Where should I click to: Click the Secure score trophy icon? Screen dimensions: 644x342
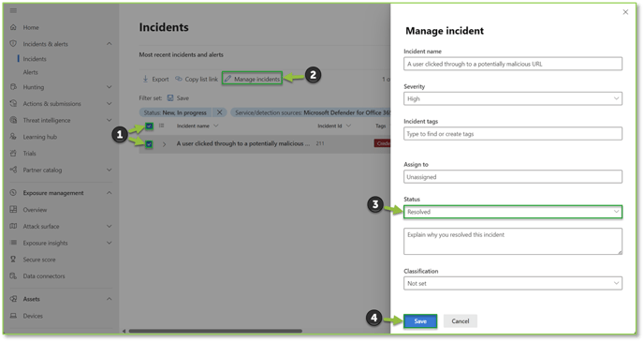(13, 260)
